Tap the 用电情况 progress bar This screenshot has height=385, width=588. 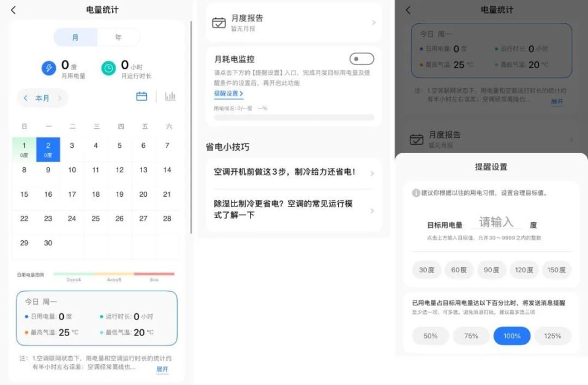coord(293,118)
